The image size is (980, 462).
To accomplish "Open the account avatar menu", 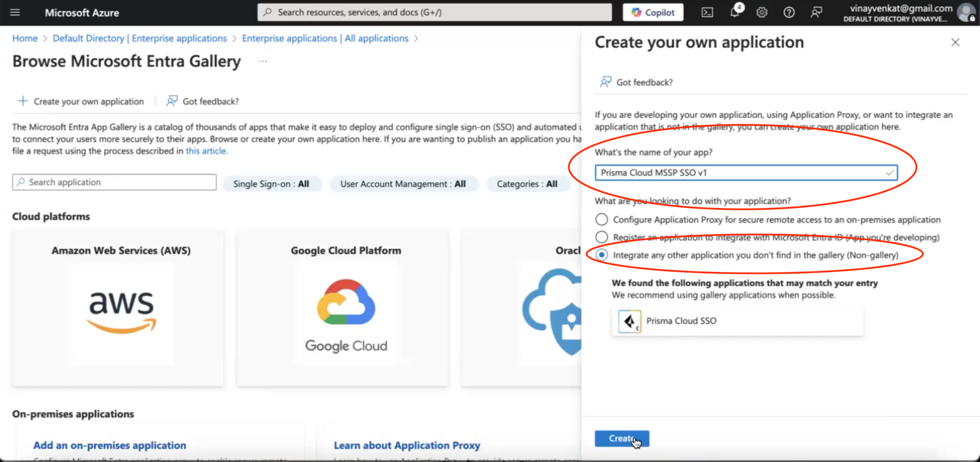I will 966,12.
